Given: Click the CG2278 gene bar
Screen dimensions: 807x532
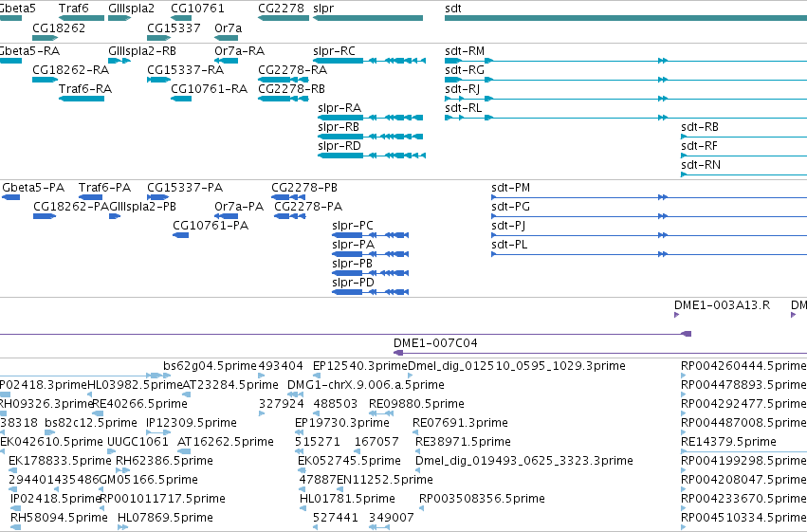Looking at the screenshot, I should (284, 18).
